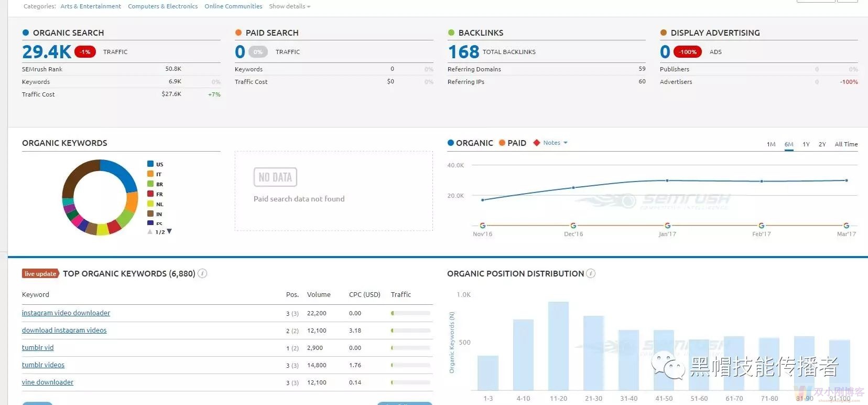The height and width of the screenshot is (405, 868).
Task: Click the 29.4K organic traffic value
Action: [x=47, y=51]
